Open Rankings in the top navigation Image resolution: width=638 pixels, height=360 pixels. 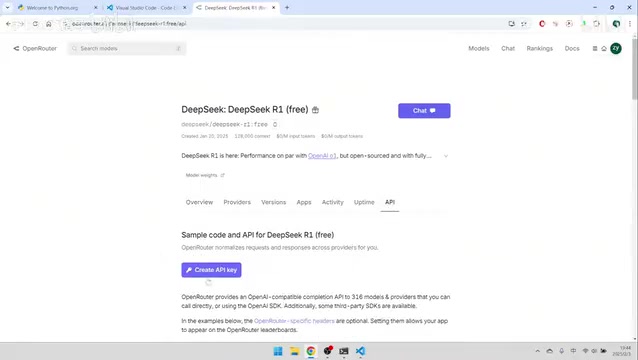click(x=540, y=48)
